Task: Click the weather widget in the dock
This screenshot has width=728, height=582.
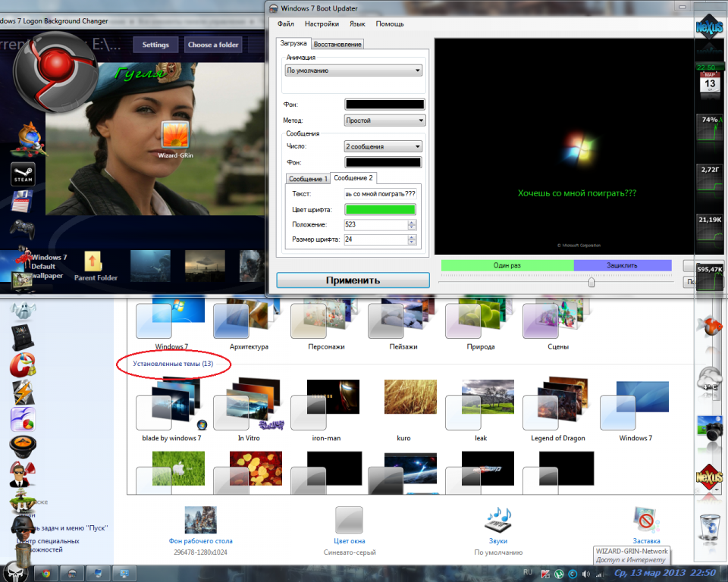Action: (x=708, y=379)
